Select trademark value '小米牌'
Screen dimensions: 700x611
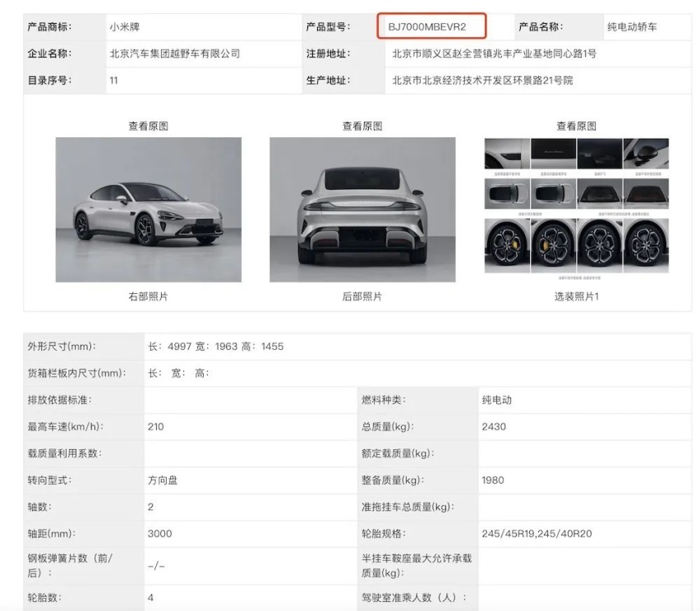pos(125,27)
